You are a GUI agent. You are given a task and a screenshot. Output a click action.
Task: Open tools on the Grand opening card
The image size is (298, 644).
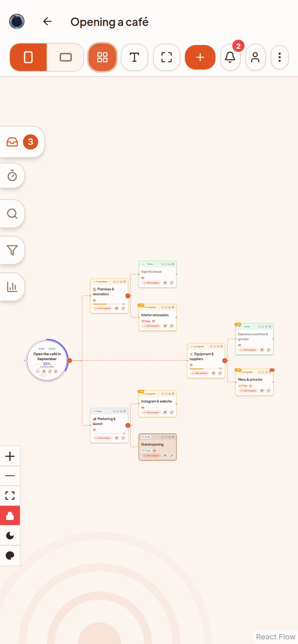(x=165, y=456)
